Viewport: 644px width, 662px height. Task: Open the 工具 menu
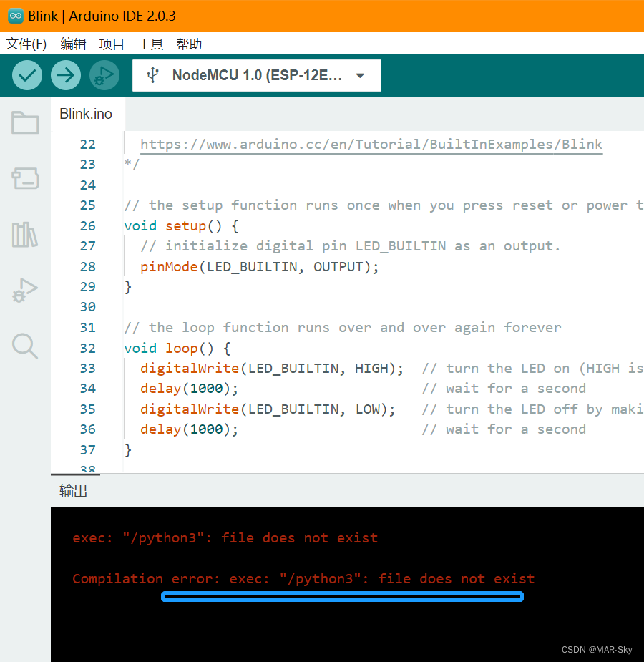pos(150,44)
